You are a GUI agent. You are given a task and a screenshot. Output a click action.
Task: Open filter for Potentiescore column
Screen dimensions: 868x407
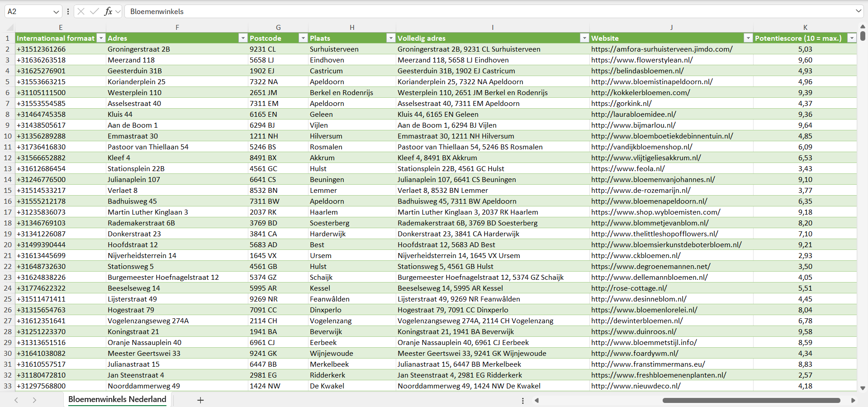coord(852,38)
